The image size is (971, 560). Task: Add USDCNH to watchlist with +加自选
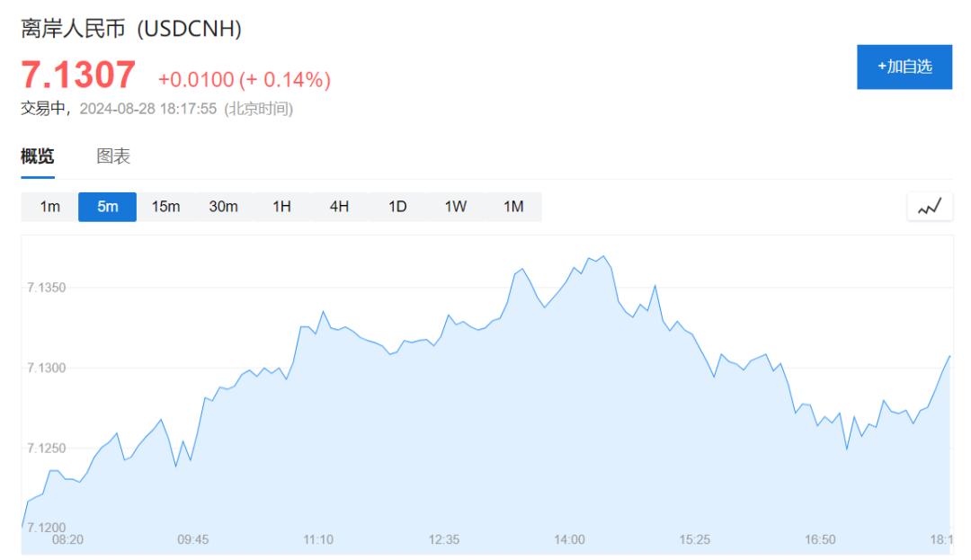(904, 67)
